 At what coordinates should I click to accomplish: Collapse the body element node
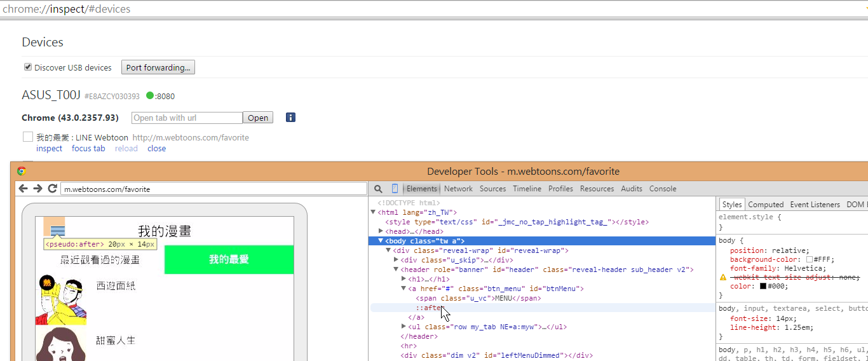pyautogui.click(x=381, y=241)
